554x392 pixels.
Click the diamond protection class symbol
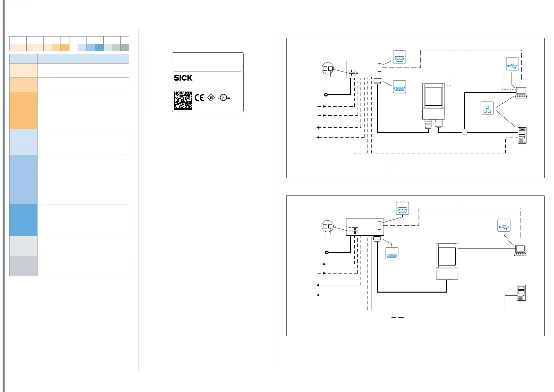pyautogui.click(x=211, y=98)
